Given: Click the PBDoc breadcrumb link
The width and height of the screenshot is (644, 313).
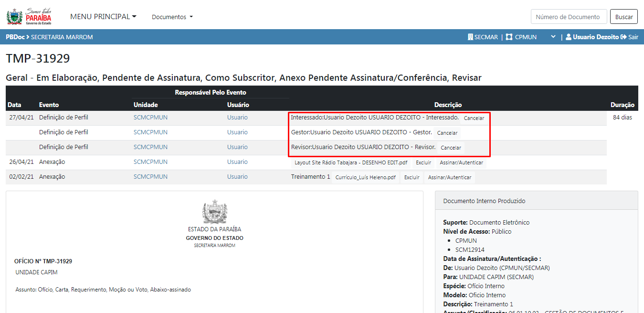Looking at the screenshot, I should 15,37.
